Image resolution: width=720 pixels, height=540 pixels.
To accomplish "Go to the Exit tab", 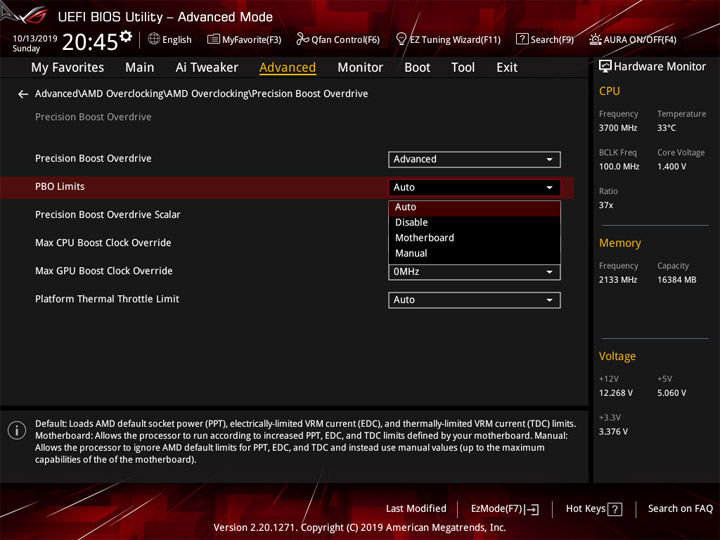I will click(x=507, y=68).
